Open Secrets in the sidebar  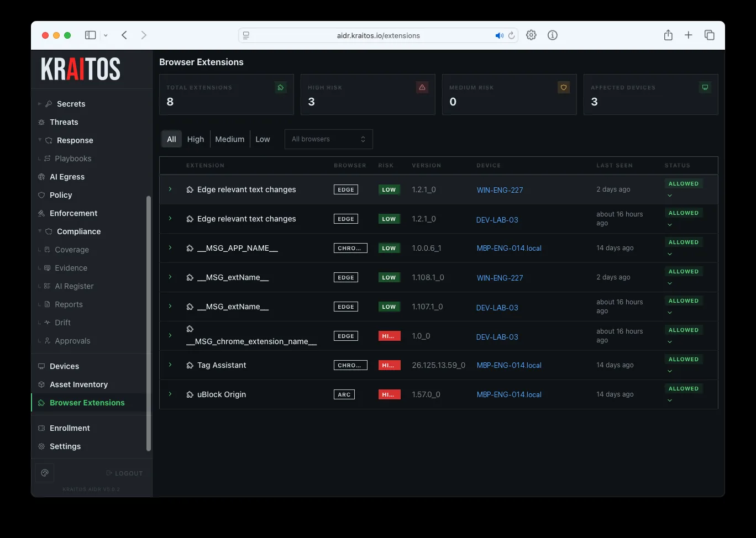tap(71, 104)
